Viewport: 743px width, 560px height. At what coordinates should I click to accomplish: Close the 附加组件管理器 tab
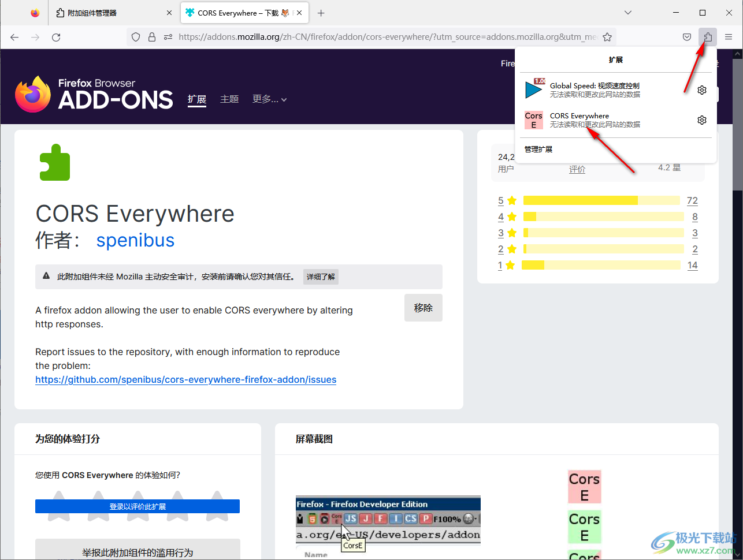(169, 13)
